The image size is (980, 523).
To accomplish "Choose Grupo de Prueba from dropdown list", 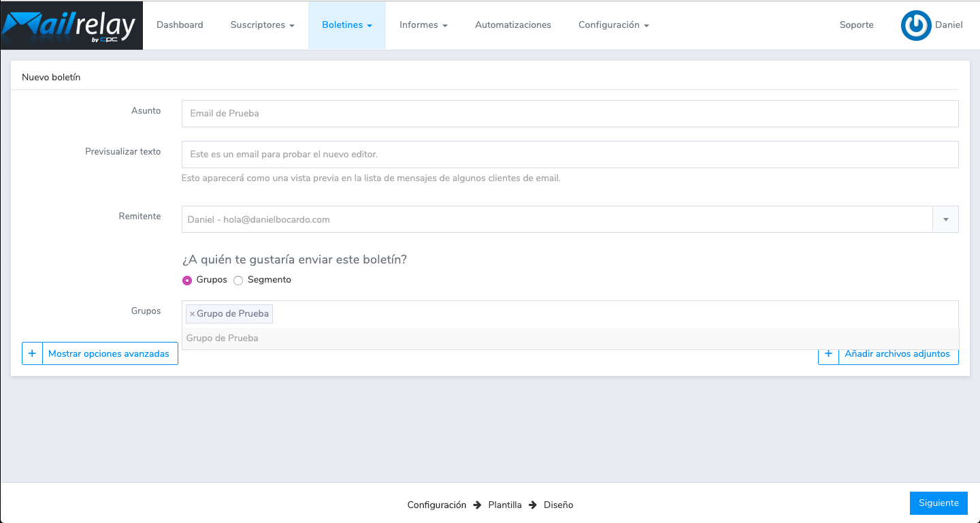I will pos(570,338).
